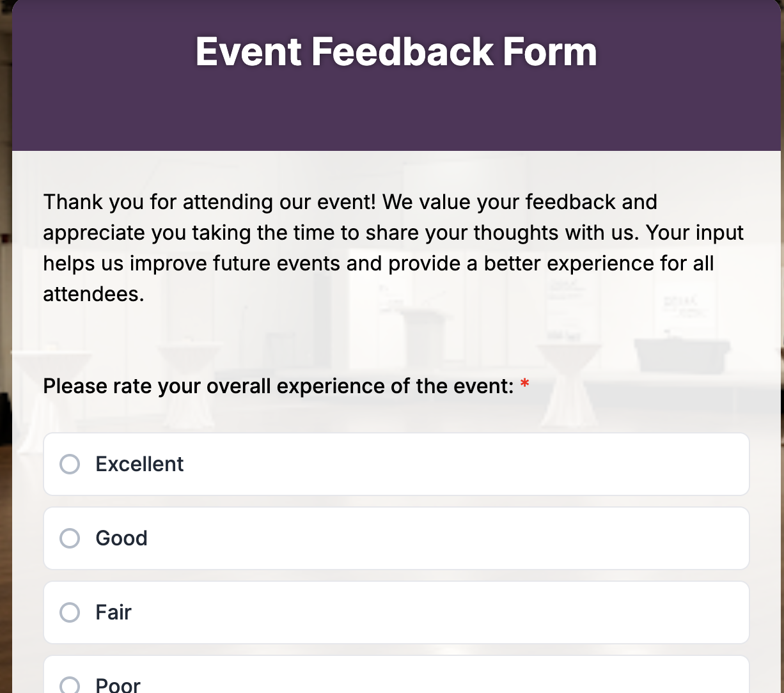Screen dimensions: 784x693
Task: Click the circle beside Poor
Action: 70,685
